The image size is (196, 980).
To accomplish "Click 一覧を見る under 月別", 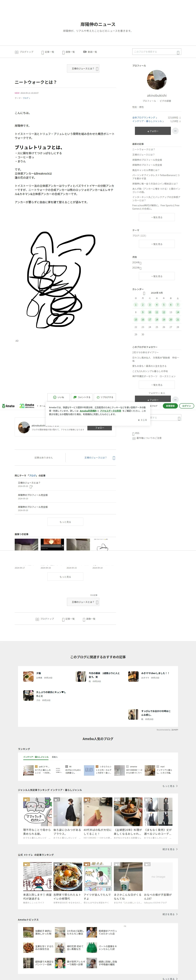I will click(157, 276).
